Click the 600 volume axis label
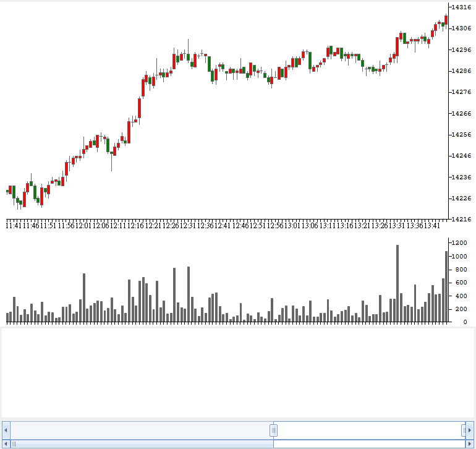This screenshot has width=476, height=449. click(461, 283)
